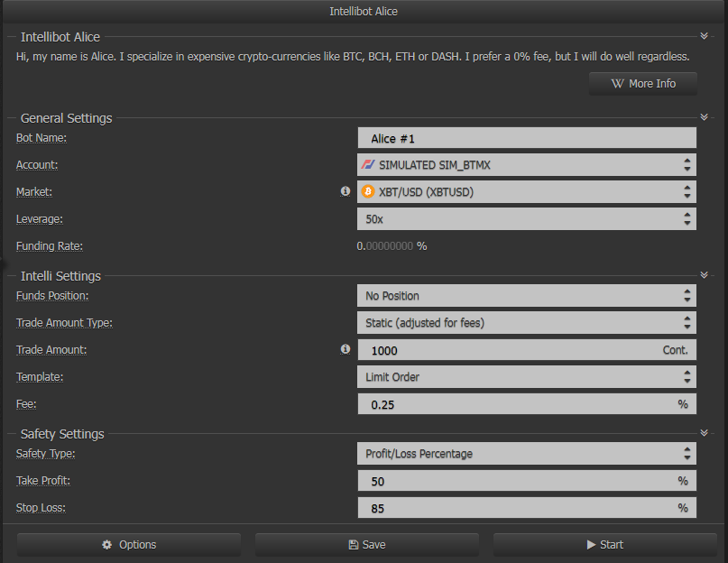This screenshot has height=563, width=728.
Task: Click the info icon beside Trade Amount
Action: tap(345, 349)
